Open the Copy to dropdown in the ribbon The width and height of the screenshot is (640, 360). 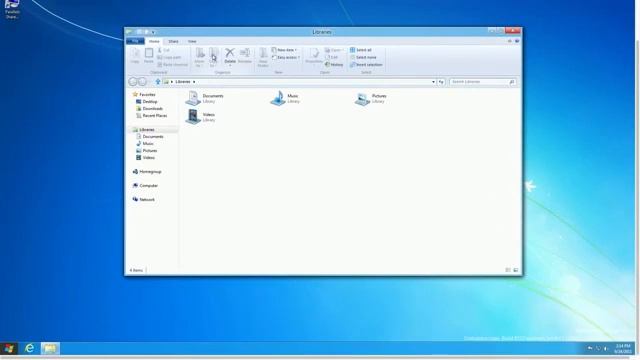(213, 57)
